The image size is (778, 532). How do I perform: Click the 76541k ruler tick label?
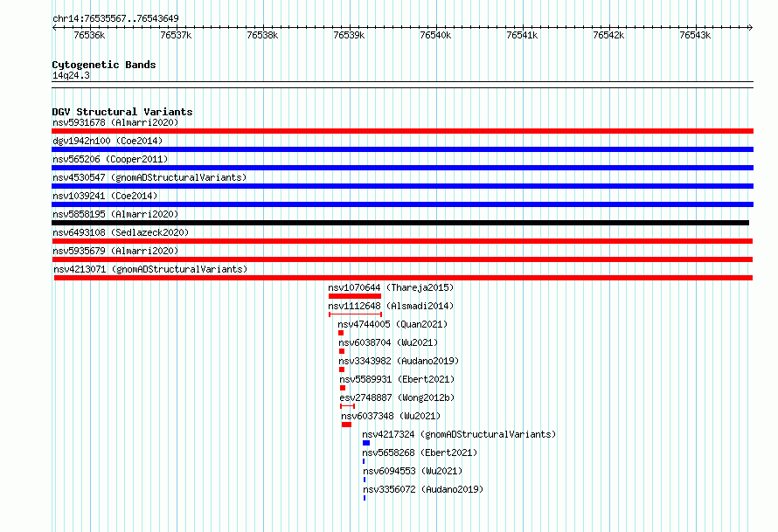[x=522, y=35]
